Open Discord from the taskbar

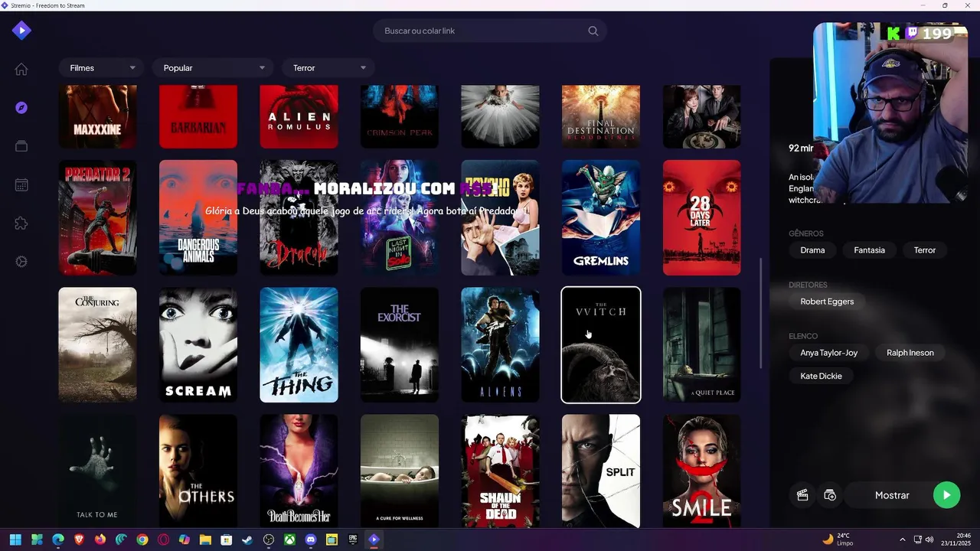[x=311, y=540]
